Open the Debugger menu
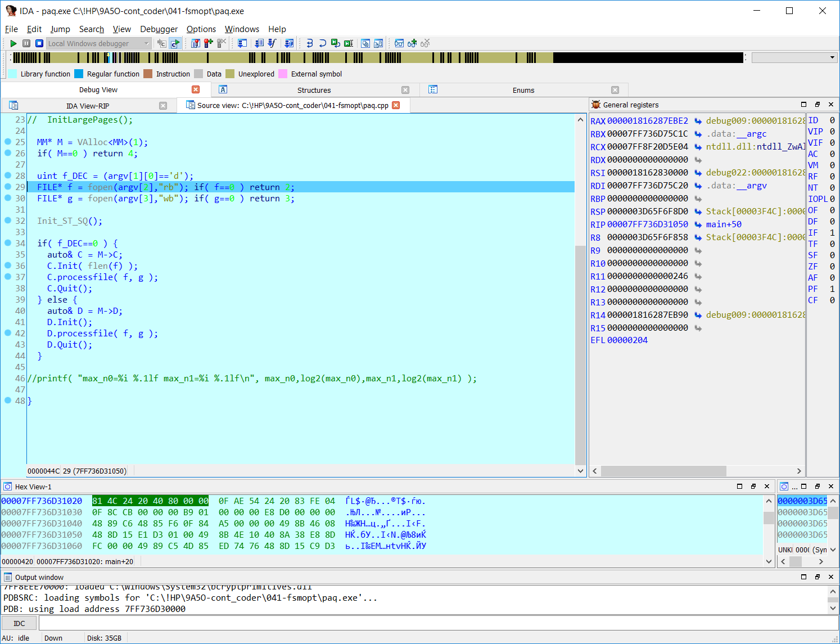This screenshot has width=840, height=644. coord(159,29)
